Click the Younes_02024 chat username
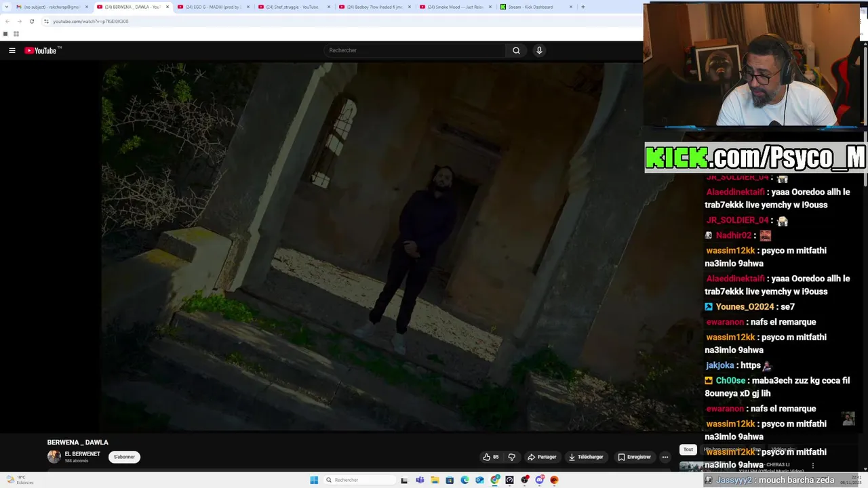 pos(745,306)
